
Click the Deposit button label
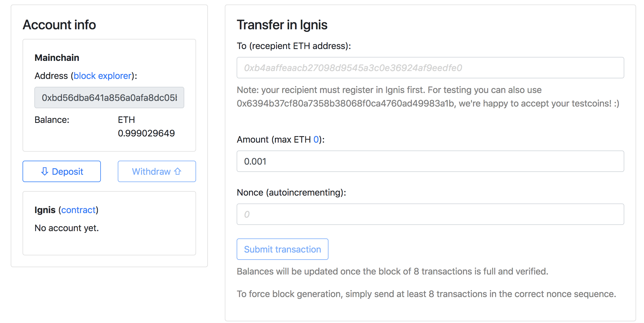click(x=68, y=171)
